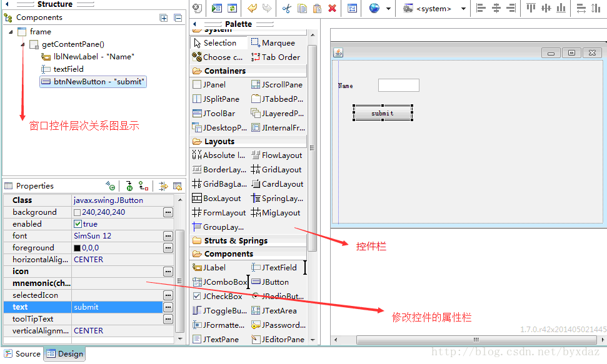This screenshot has height=364, width=607.
Task: Click the Refresh design toolbar icon
Action: [x=233, y=8]
